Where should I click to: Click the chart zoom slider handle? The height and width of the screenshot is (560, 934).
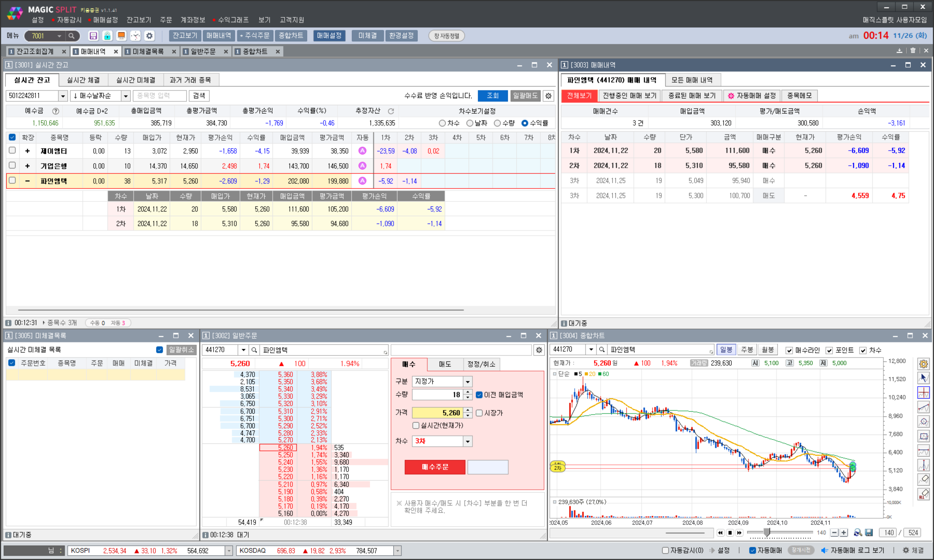(x=767, y=532)
